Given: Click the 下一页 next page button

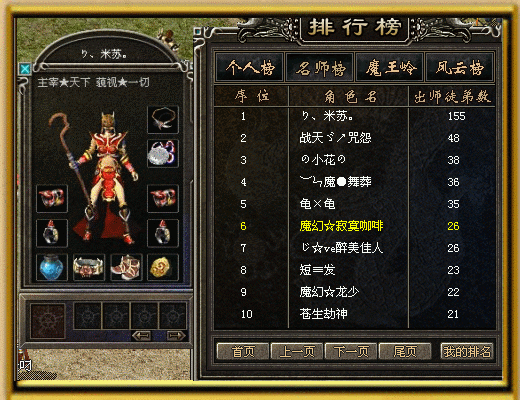Looking at the screenshot, I should coord(351,351).
